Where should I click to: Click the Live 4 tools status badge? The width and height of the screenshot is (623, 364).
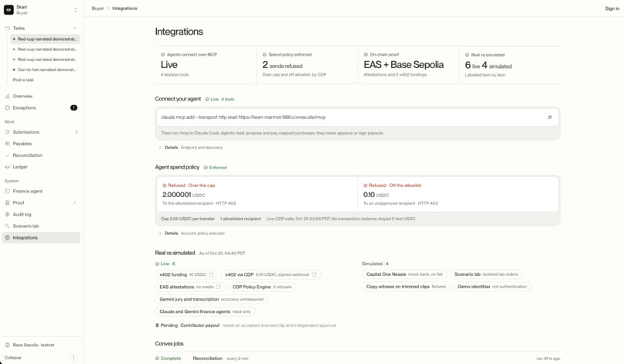coord(220,100)
